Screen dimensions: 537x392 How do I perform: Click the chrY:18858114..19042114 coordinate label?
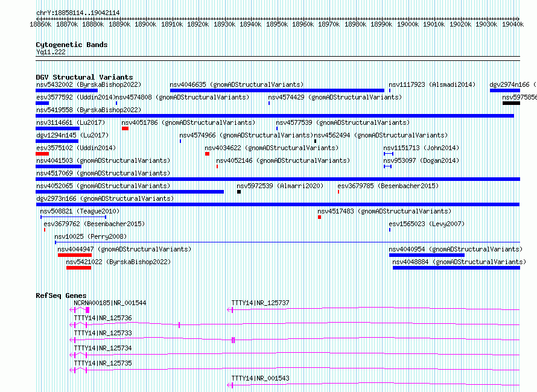point(78,13)
